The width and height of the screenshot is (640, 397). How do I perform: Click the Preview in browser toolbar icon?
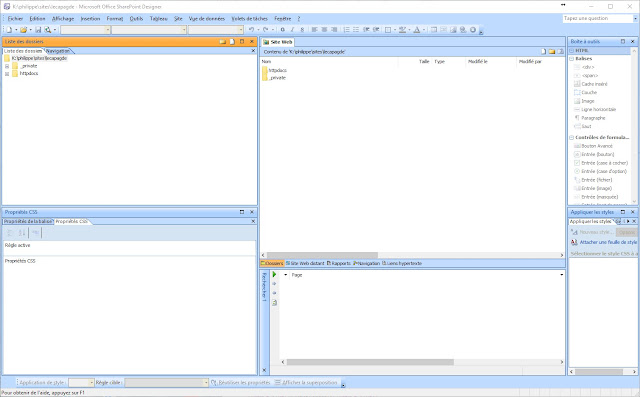pyautogui.click(x=48, y=30)
